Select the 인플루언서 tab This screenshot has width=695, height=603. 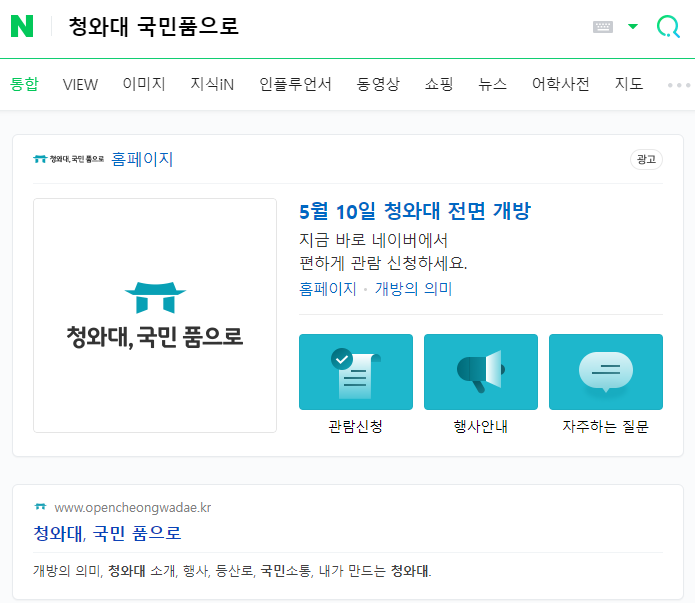coord(295,84)
